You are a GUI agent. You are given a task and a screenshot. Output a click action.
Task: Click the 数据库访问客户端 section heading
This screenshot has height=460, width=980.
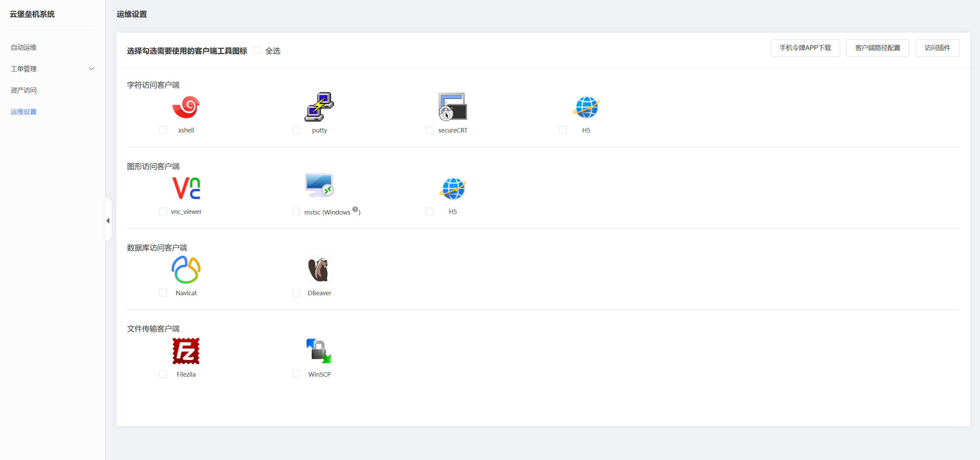[x=157, y=248]
